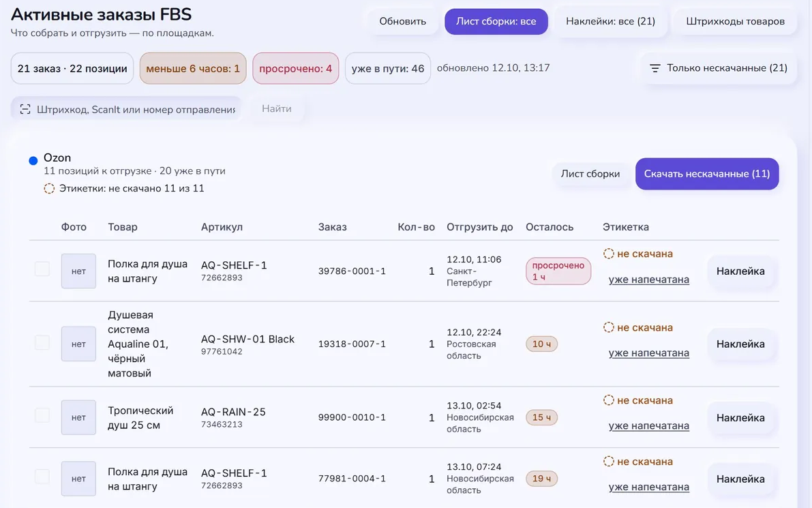Click the 19 ч remaining badge
Screen dimensions: 812x508
click(x=542, y=479)
